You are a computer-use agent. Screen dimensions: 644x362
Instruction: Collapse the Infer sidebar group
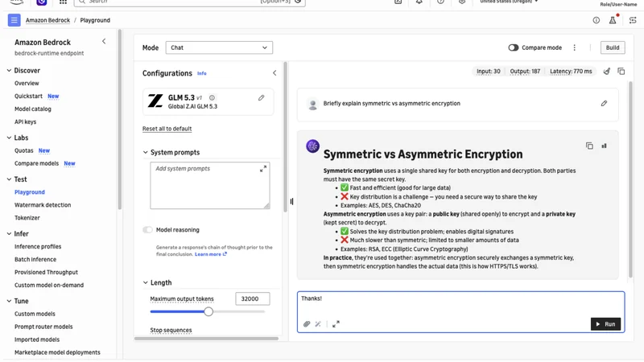pos(9,234)
